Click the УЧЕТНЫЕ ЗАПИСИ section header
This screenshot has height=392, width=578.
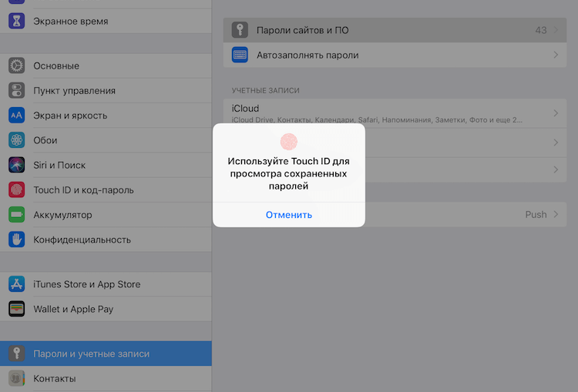click(265, 90)
